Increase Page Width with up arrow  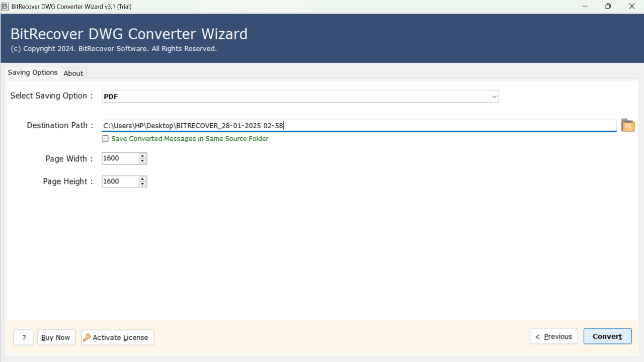tap(143, 156)
